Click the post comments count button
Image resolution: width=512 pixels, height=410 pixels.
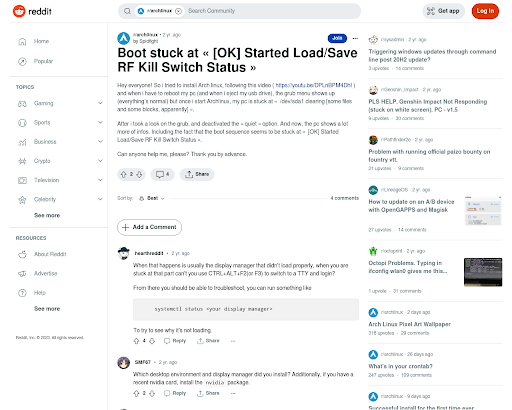point(163,174)
